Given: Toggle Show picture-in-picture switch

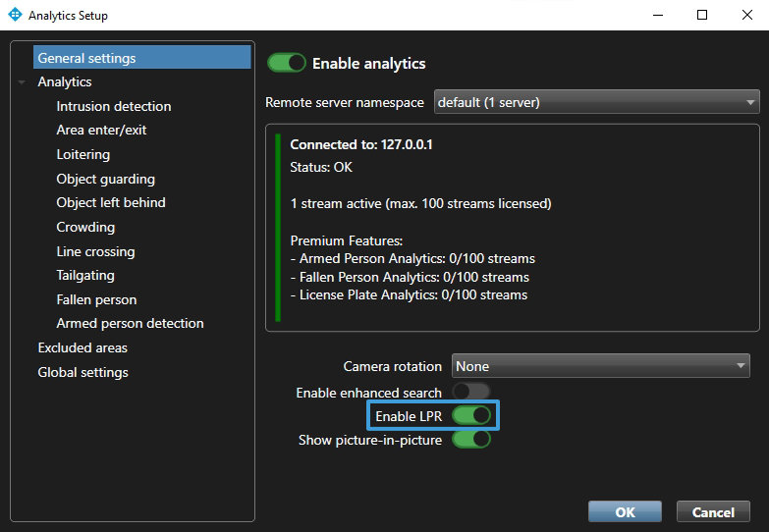Looking at the screenshot, I should tap(470, 440).
